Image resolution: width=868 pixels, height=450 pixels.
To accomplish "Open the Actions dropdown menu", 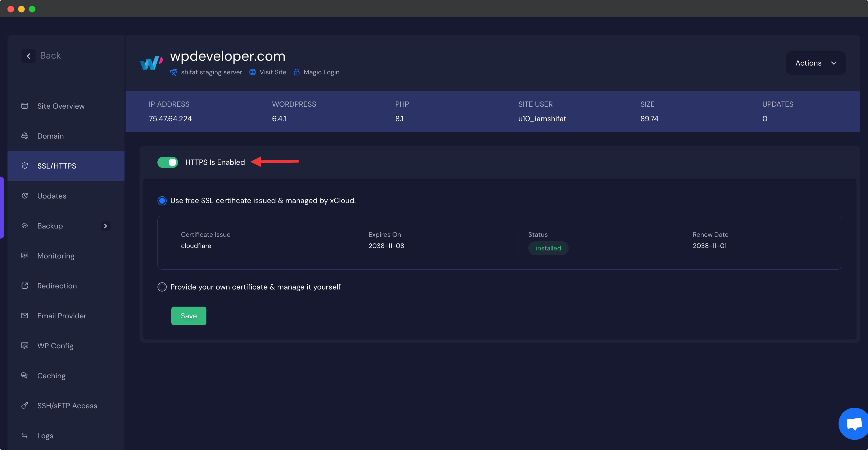I will (816, 63).
